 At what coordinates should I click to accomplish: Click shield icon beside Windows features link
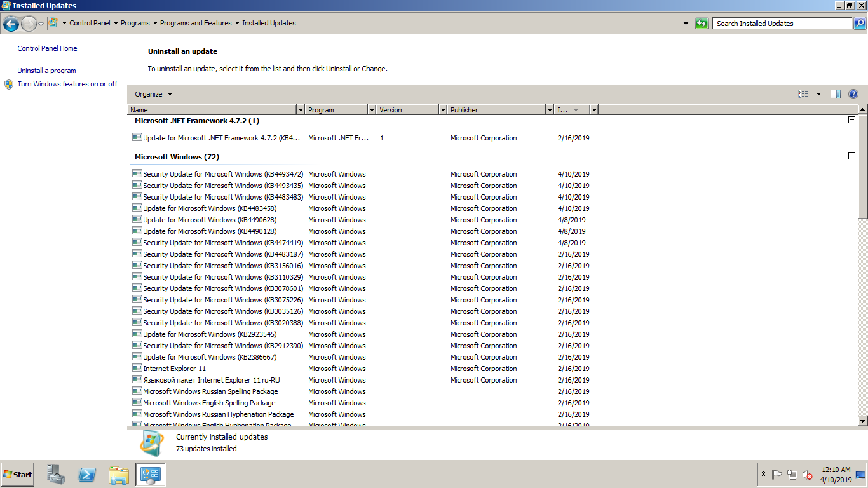coord(9,84)
